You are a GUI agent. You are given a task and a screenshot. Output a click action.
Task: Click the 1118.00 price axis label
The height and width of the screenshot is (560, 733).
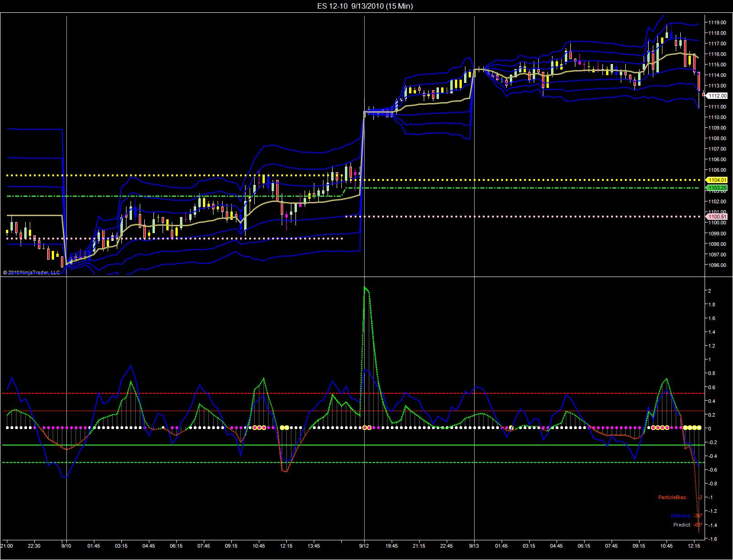point(717,33)
